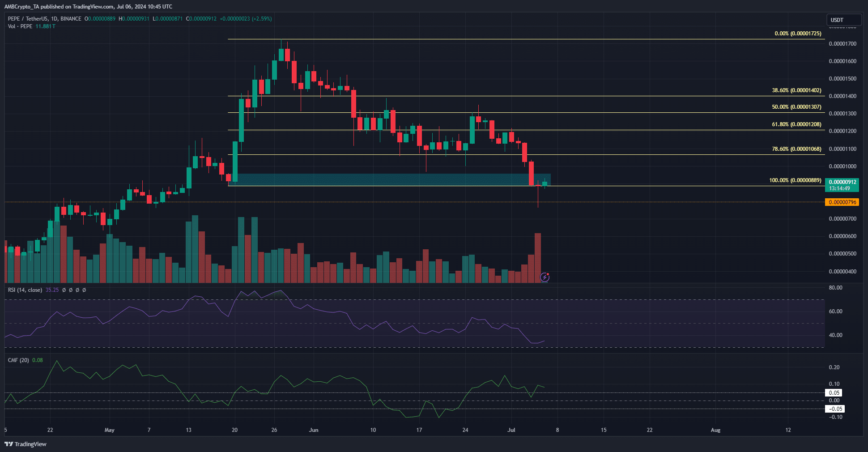
Task: Click the Vol · PEPE 11.881T legend
Action: click(31, 26)
